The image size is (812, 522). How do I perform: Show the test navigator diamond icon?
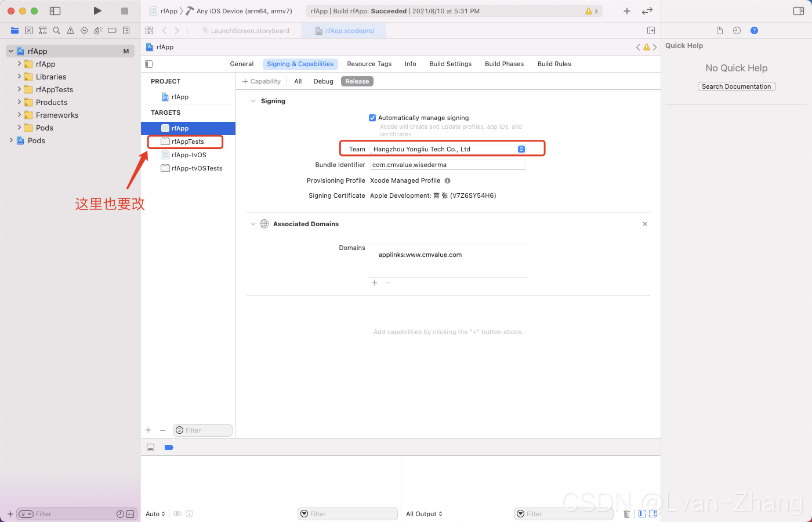[84, 30]
